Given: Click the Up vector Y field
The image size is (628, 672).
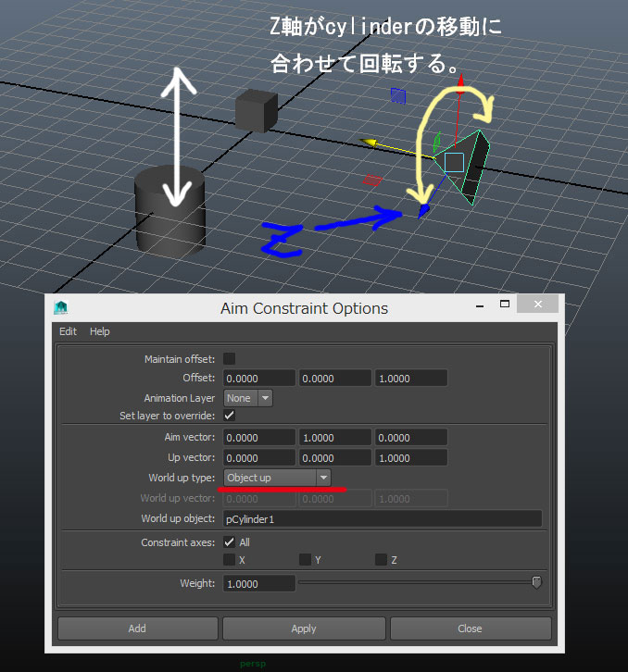Looking at the screenshot, I should [335, 457].
